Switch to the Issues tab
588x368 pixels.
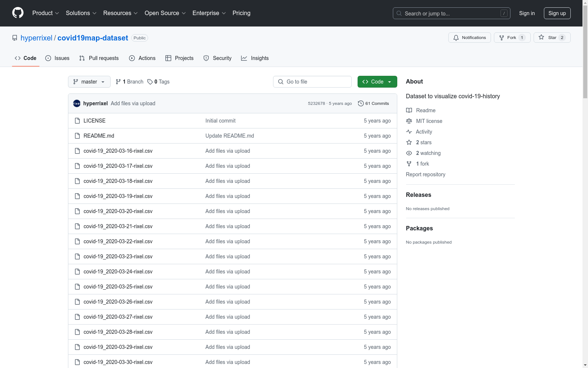(x=57, y=58)
